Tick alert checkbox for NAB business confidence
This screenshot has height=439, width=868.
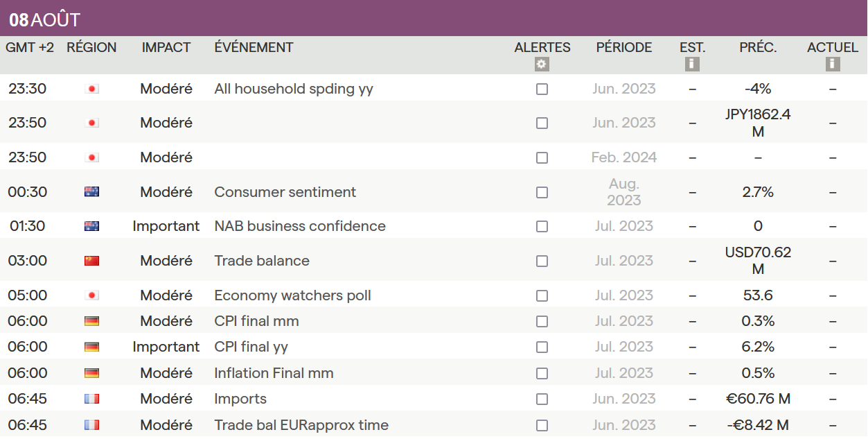click(x=542, y=227)
